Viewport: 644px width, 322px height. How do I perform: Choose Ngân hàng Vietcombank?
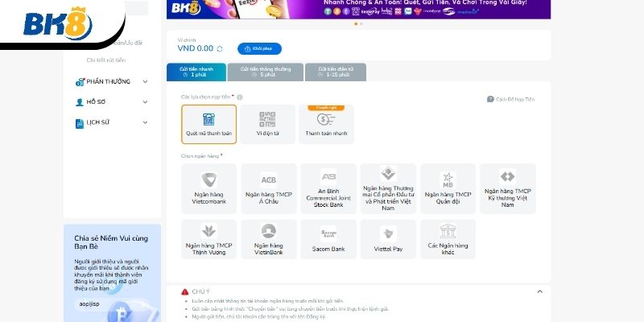click(x=208, y=189)
